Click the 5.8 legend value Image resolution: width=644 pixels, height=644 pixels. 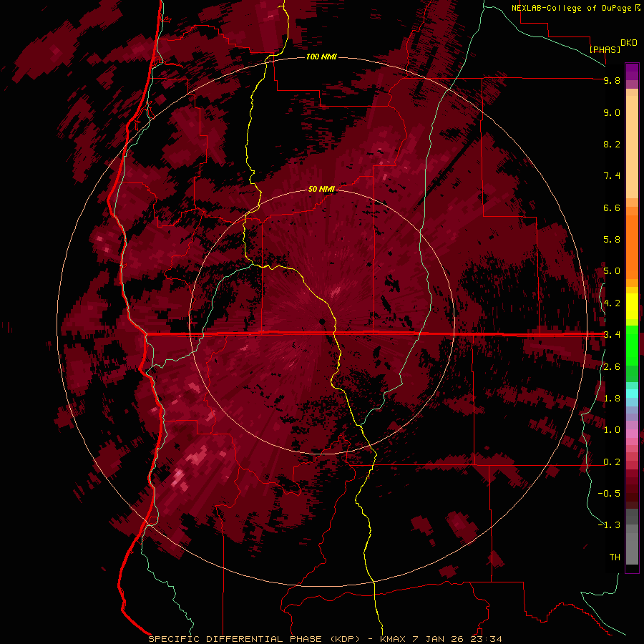[612, 239]
